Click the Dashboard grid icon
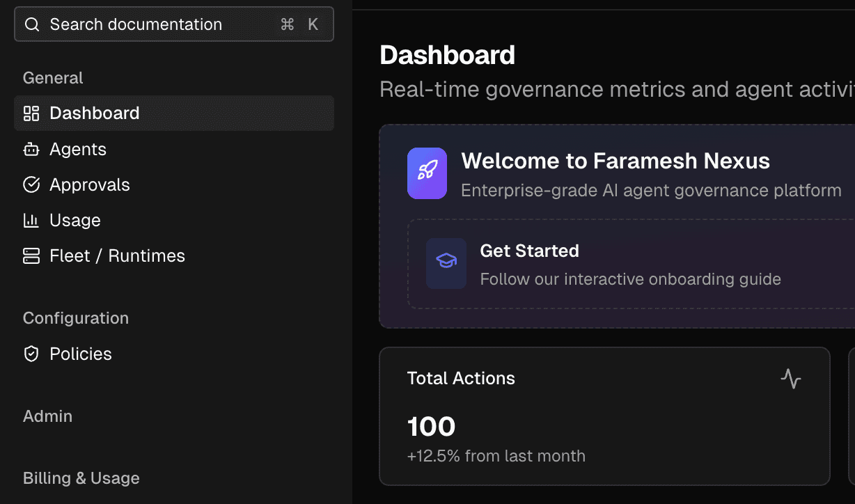The height and width of the screenshot is (504, 855). point(31,113)
